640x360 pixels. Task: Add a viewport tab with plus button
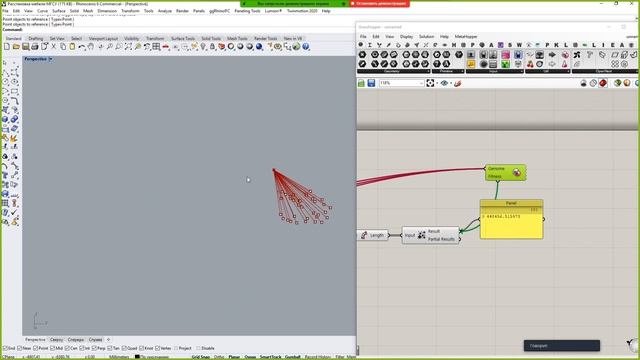[x=108, y=340]
